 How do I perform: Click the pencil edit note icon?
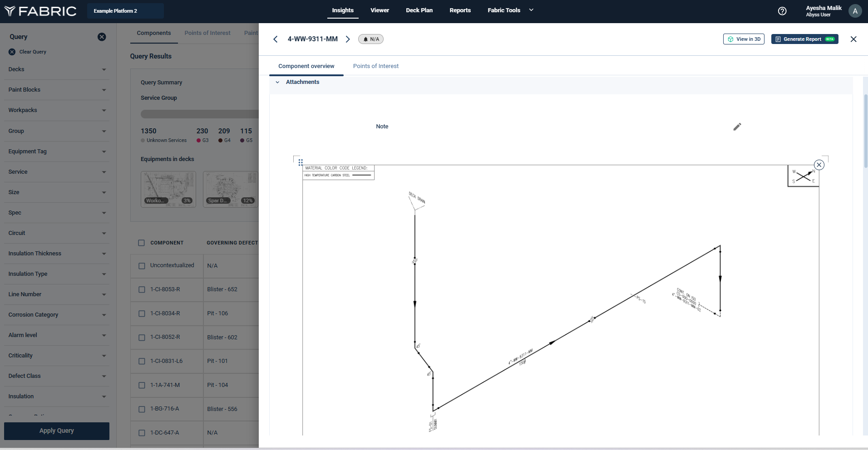tap(737, 127)
